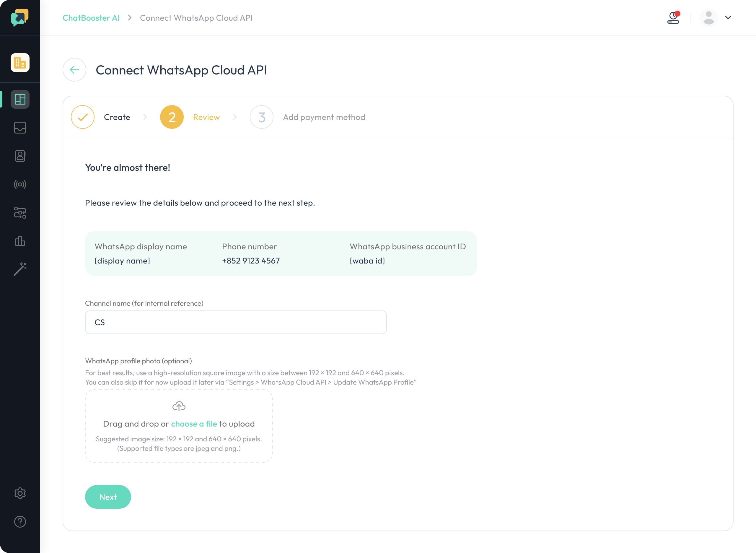The height and width of the screenshot is (553, 756).
Task: Open the magic wand icon in sidebar
Action: tap(20, 269)
